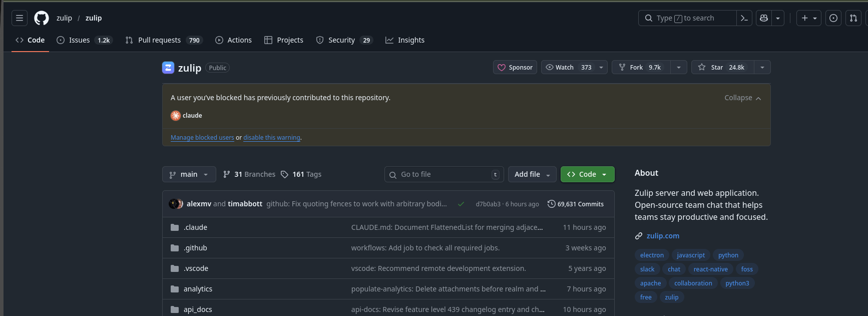Viewport: 868px width, 316px height.
Task: Open the hamburger navigation menu
Action: [20, 18]
